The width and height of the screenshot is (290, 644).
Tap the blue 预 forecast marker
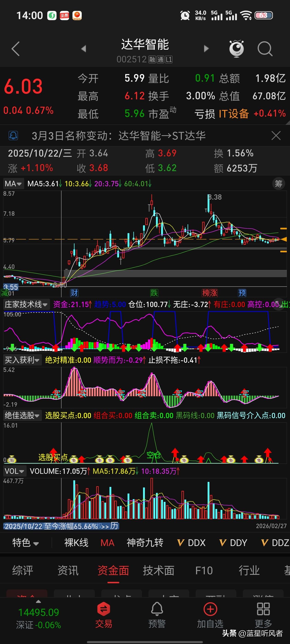click(x=242, y=293)
